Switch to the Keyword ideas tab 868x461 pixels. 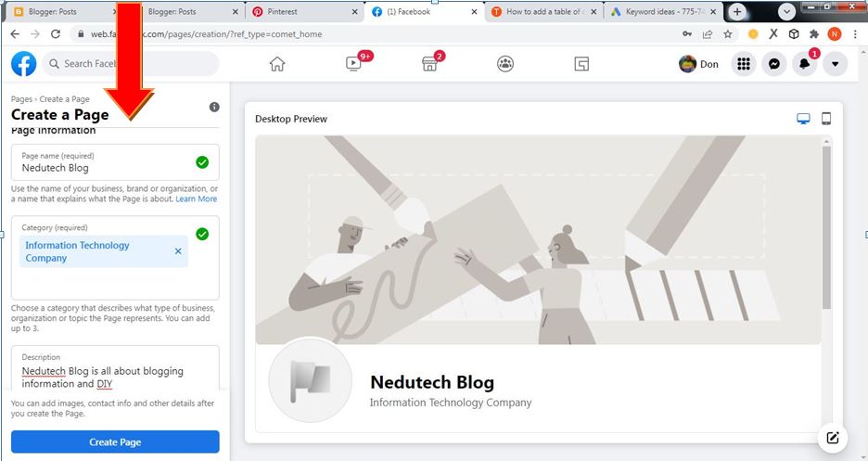tap(664, 12)
